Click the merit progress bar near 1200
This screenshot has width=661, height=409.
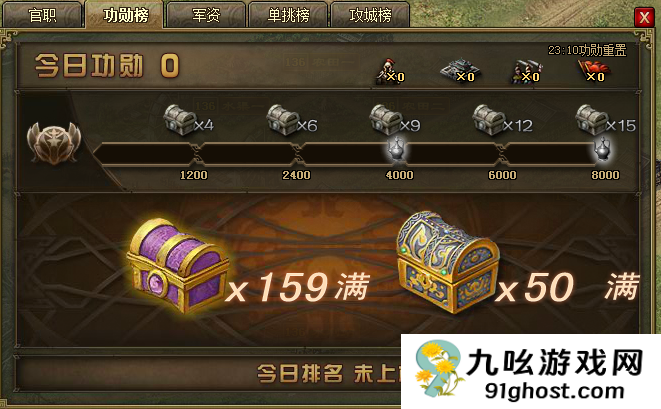pos(143,154)
